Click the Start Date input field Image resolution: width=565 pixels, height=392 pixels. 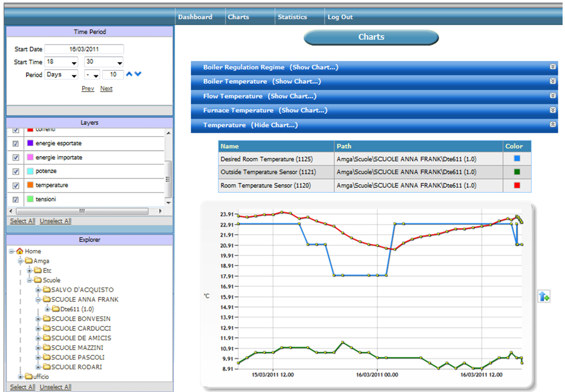click(84, 49)
